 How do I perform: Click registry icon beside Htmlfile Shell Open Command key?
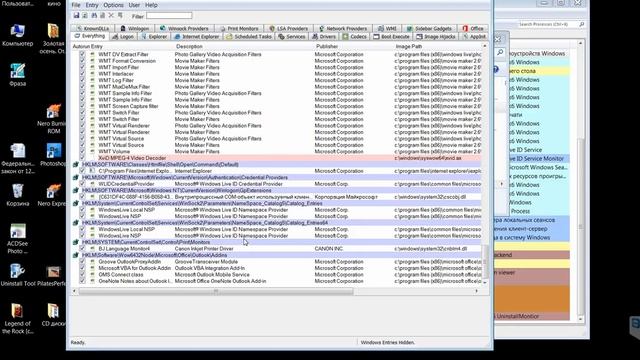76,164
